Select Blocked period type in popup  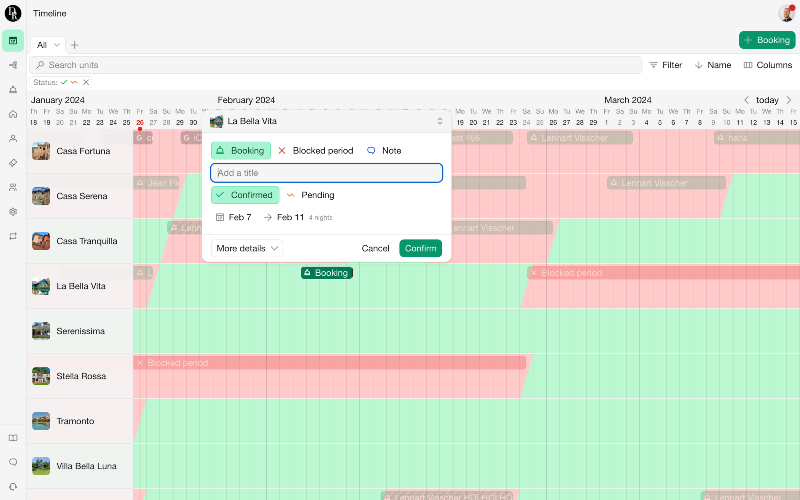pos(316,151)
